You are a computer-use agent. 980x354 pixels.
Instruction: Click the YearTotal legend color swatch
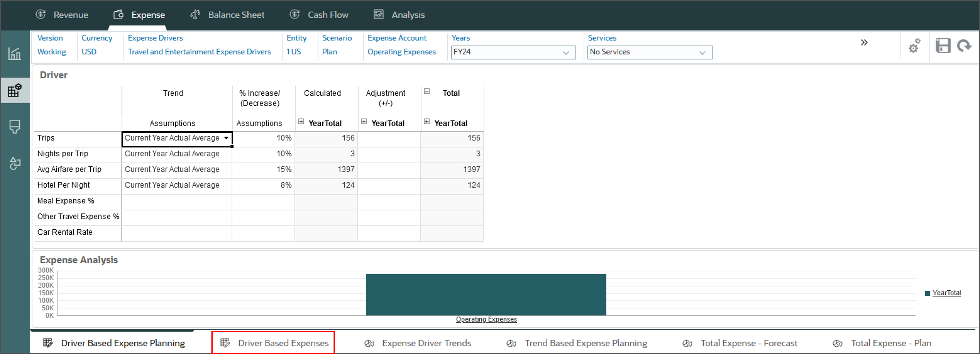click(x=927, y=293)
